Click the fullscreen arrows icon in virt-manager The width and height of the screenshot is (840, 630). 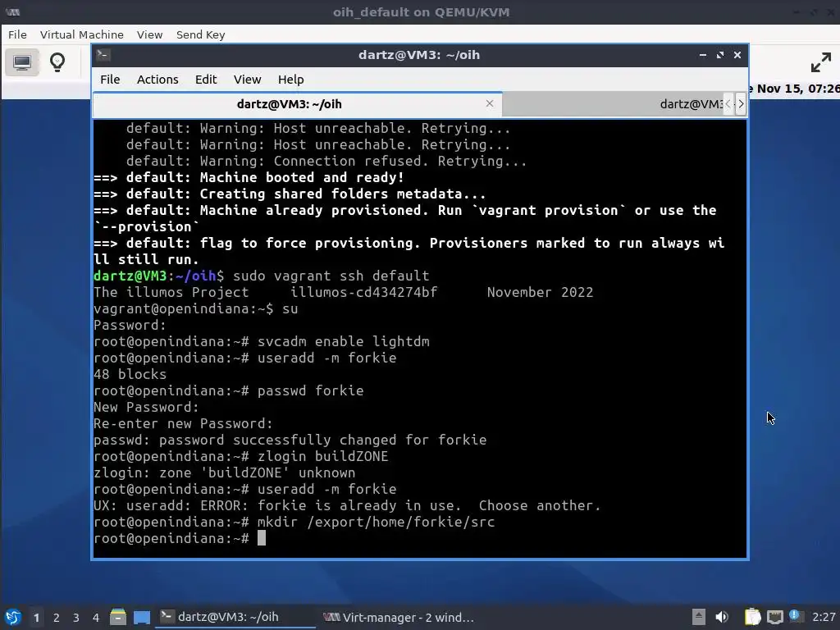[x=820, y=62]
